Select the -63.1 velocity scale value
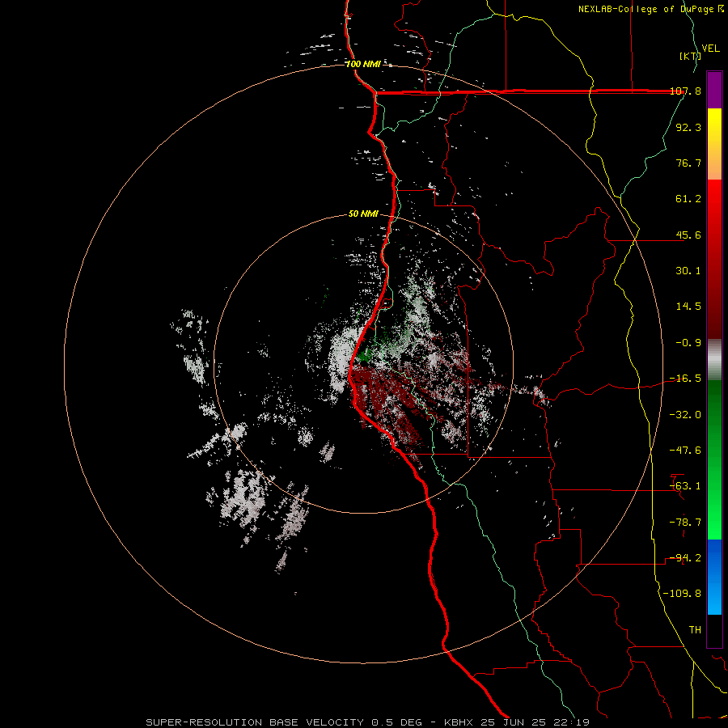Viewport: 728px width, 728px height. click(x=685, y=486)
